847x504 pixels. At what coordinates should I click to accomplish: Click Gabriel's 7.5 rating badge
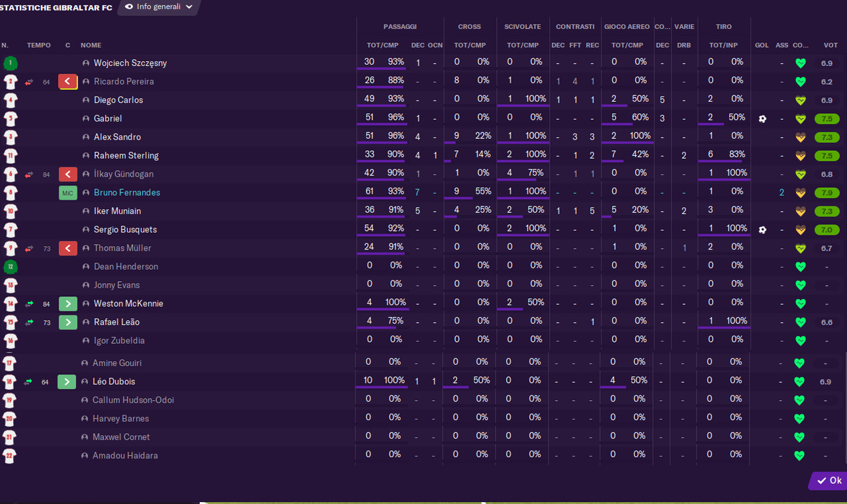[x=826, y=119]
